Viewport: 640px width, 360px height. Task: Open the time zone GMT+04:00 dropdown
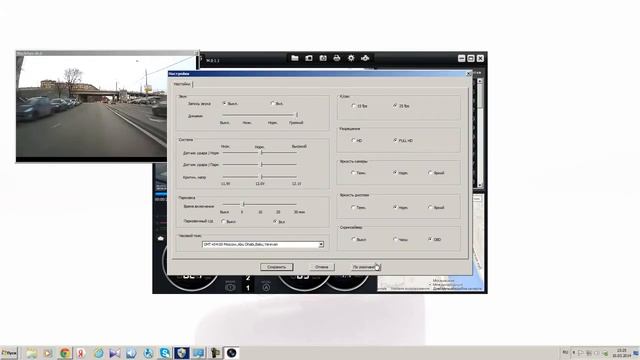tap(263, 244)
